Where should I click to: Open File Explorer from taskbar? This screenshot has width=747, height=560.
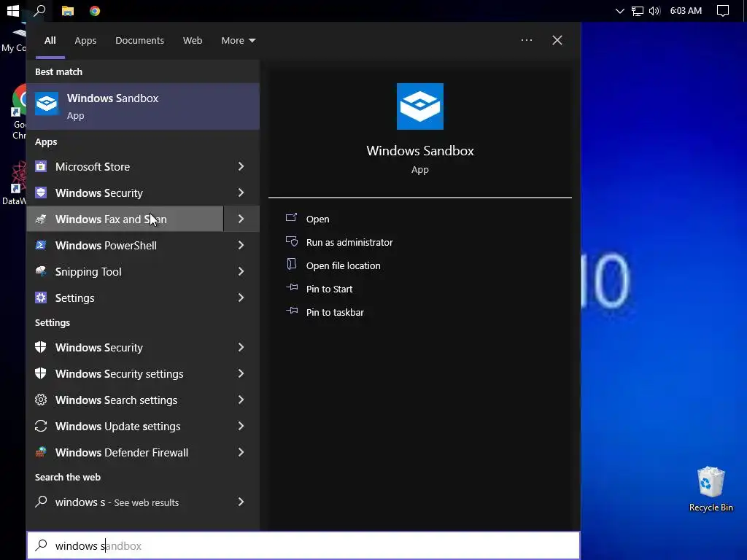68,10
